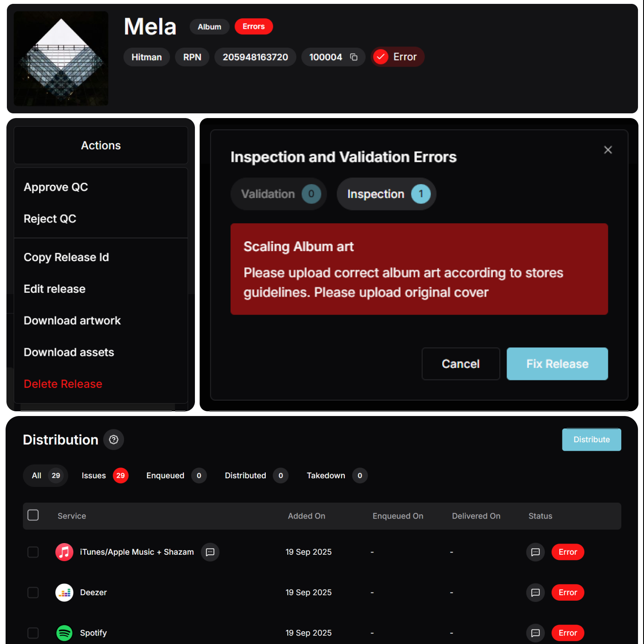Screen dimensions: 644x644
Task: Click the iTunes/Apple Music service icon
Action: coord(64,552)
